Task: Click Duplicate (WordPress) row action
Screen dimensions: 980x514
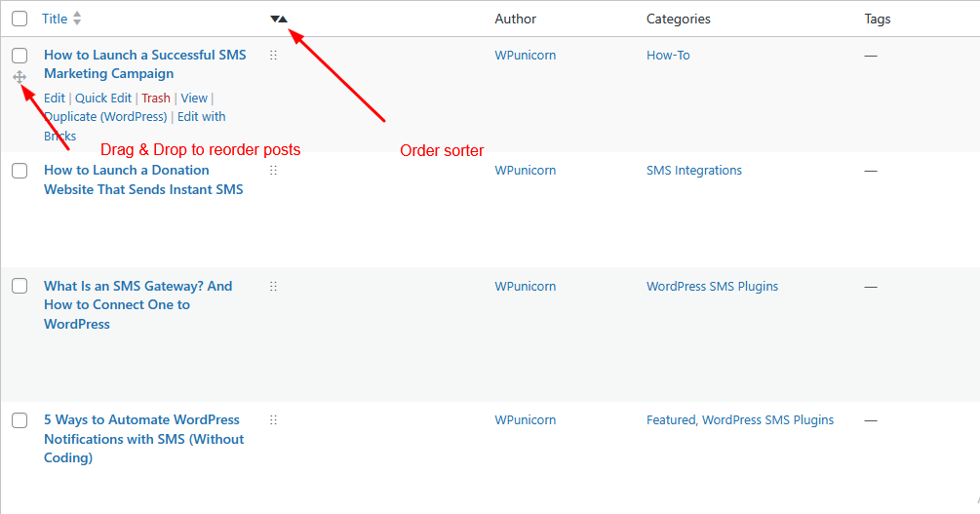Action: tap(105, 117)
